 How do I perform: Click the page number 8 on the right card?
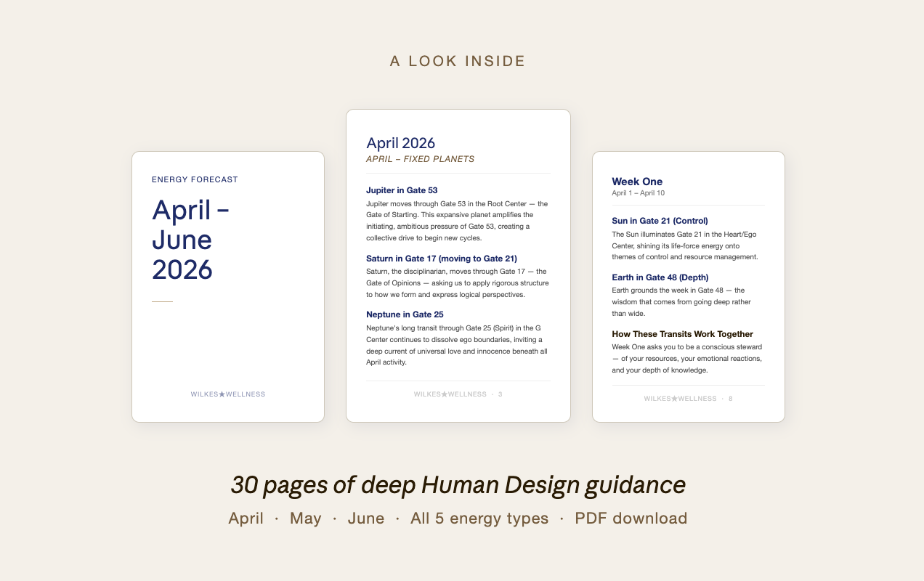tap(730, 398)
